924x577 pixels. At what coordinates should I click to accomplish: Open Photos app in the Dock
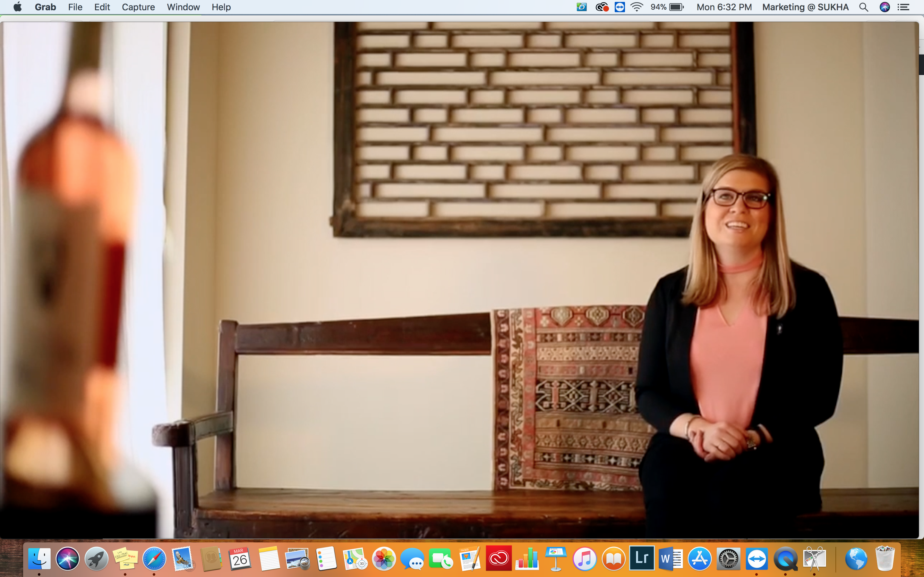click(384, 559)
